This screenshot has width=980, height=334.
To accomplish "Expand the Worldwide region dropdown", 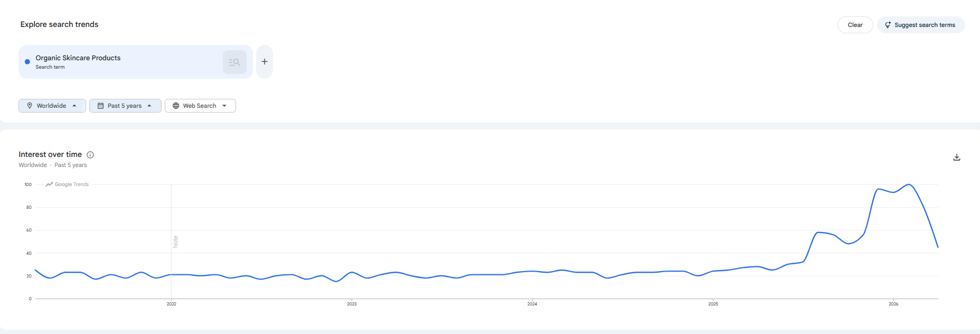I will click(x=52, y=106).
